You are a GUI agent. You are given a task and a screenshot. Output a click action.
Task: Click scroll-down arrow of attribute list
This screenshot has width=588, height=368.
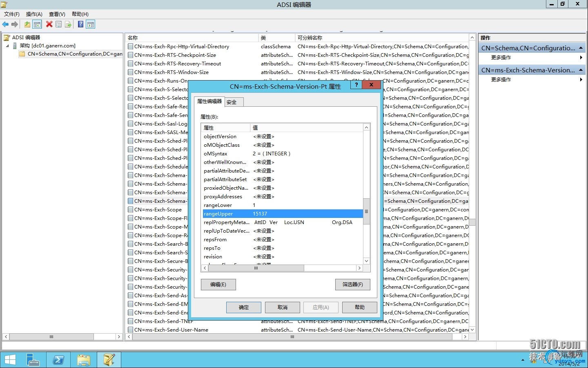(x=366, y=261)
